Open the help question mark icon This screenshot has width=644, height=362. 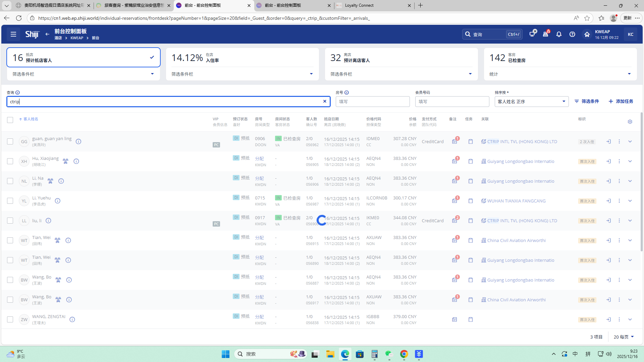572,34
